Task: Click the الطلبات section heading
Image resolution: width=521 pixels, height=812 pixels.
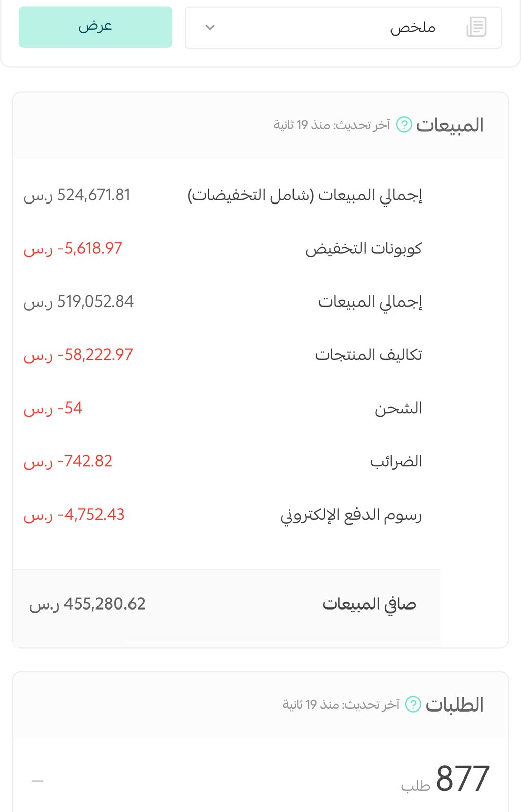Action: coord(454,705)
